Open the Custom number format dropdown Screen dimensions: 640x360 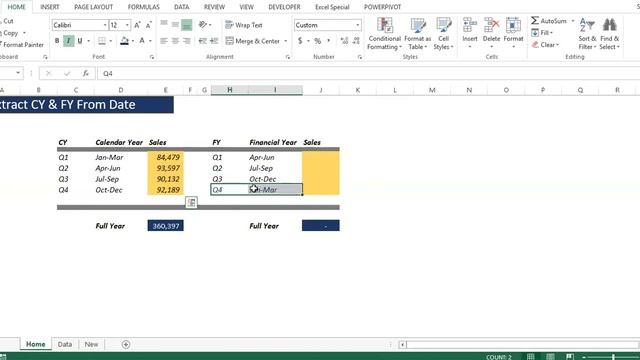[x=357, y=25]
